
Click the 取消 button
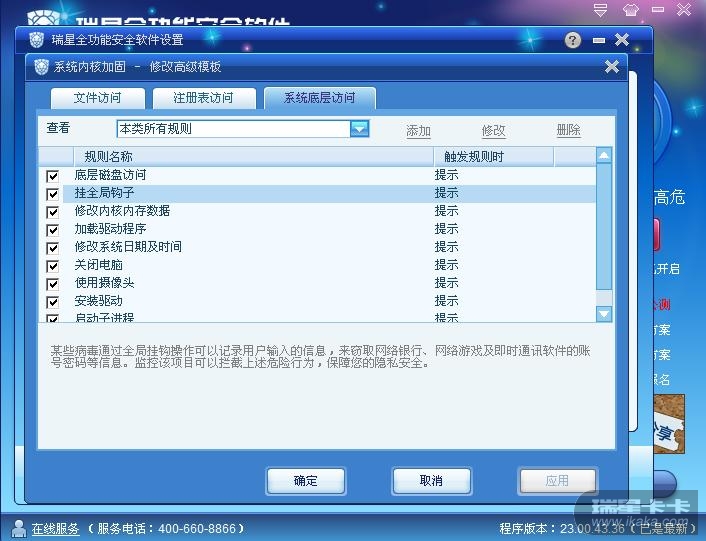point(432,481)
